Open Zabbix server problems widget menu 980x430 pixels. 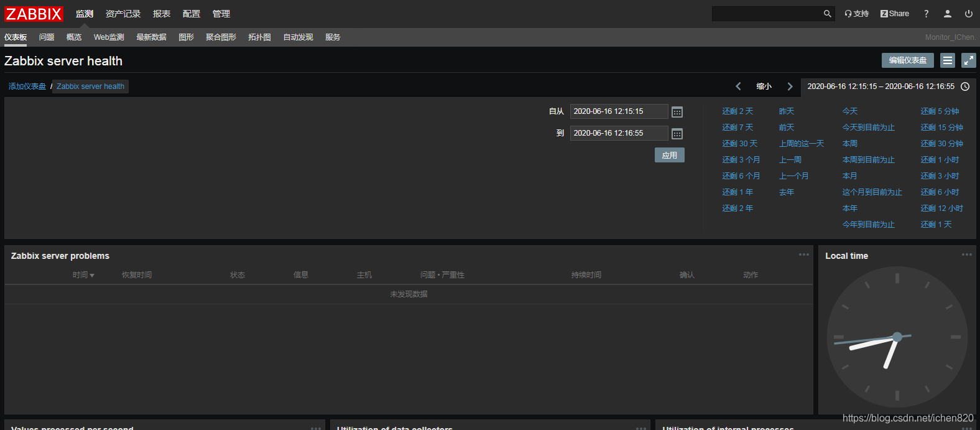click(x=804, y=255)
